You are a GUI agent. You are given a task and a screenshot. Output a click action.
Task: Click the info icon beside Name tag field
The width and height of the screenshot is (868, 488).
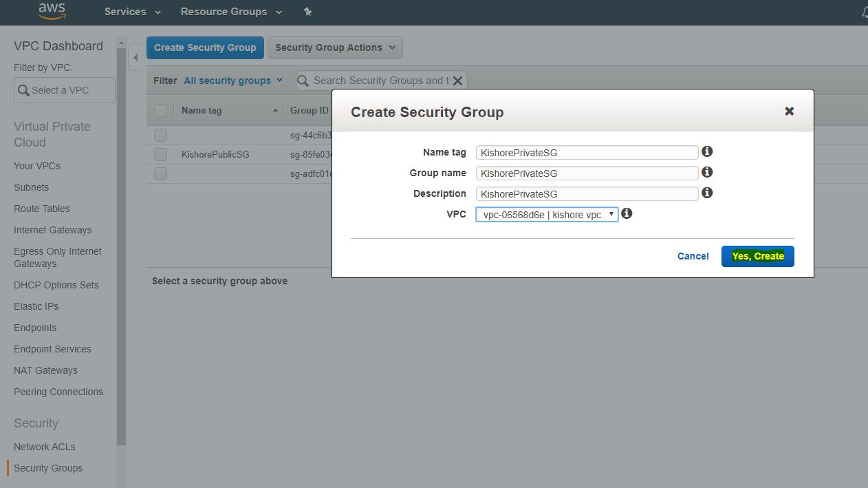point(707,151)
